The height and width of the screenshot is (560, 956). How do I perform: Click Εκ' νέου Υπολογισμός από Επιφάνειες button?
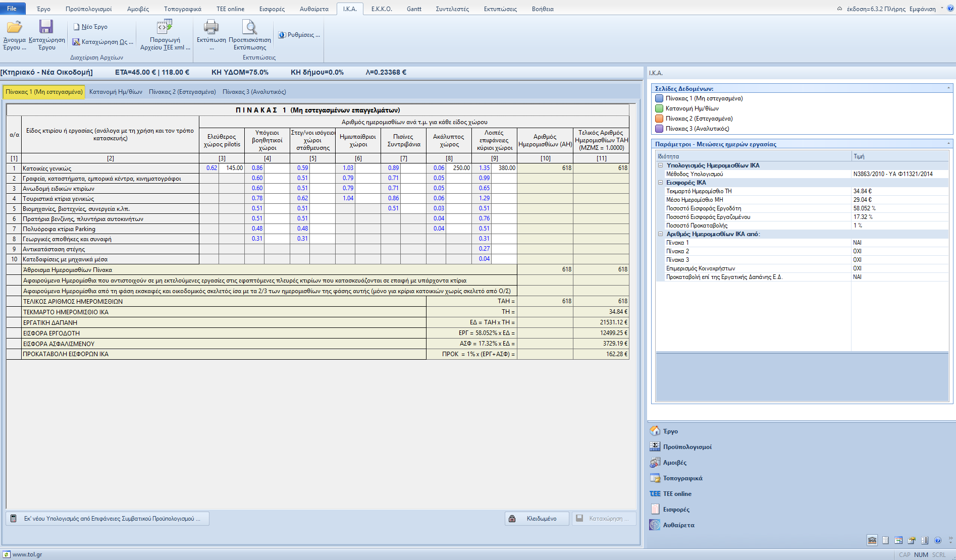(108, 519)
